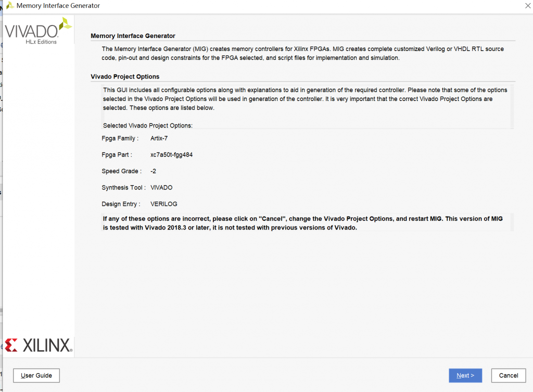This screenshot has width=533, height=392.
Task: Close the Memory Interface Generator window
Action: point(528,6)
